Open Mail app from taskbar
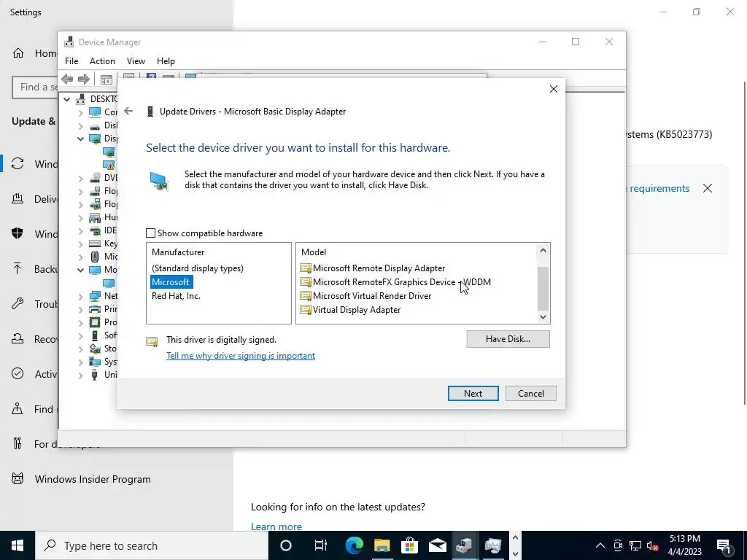 click(437, 545)
